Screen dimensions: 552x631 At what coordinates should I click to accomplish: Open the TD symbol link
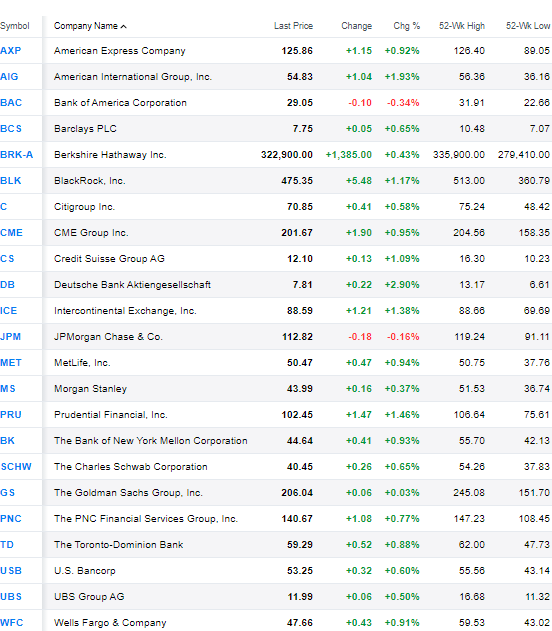7,545
